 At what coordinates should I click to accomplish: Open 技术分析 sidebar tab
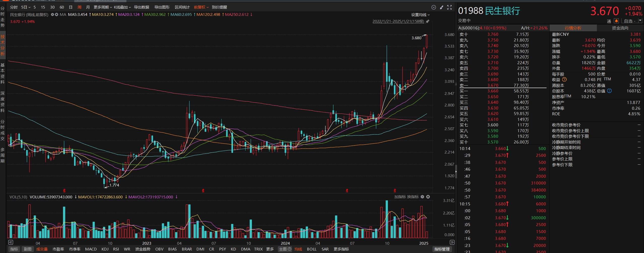pos(3,45)
